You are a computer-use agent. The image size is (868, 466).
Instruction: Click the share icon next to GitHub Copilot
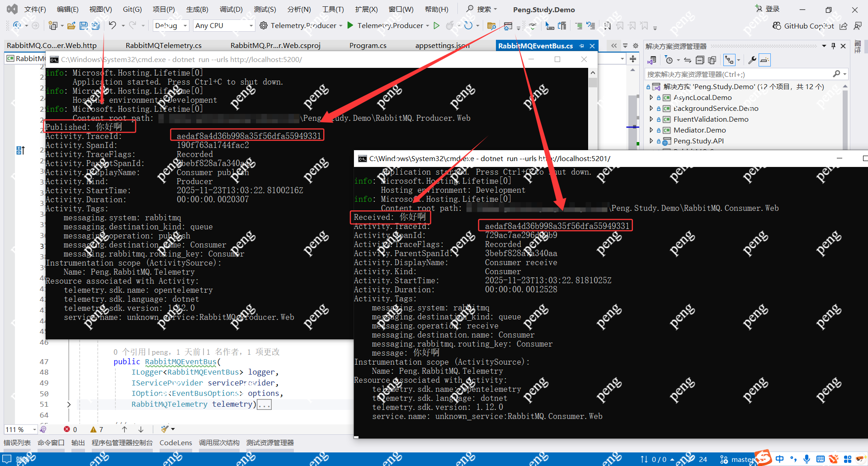coord(844,26)
